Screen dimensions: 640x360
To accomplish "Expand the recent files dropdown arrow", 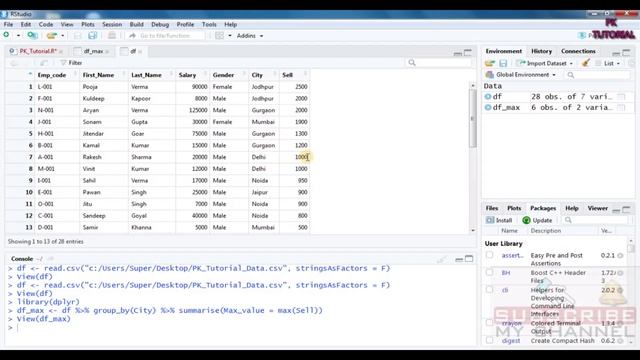I will pyautogui.click(x=62, y=36).
